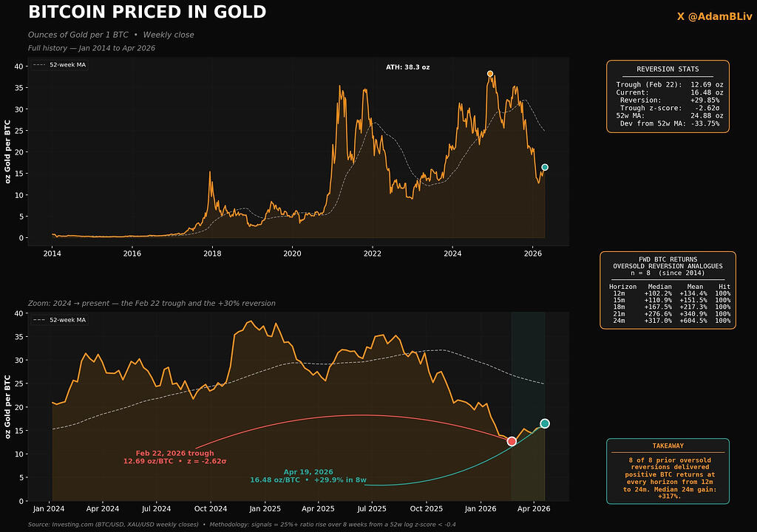This screenshot has height=532, width=757.
Task: Click the orange ATH marker dot
Action: 490,74
